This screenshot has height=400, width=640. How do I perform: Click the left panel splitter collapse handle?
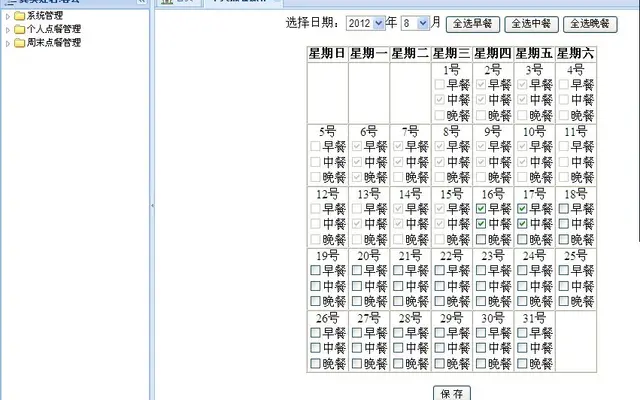click(152, 206)
